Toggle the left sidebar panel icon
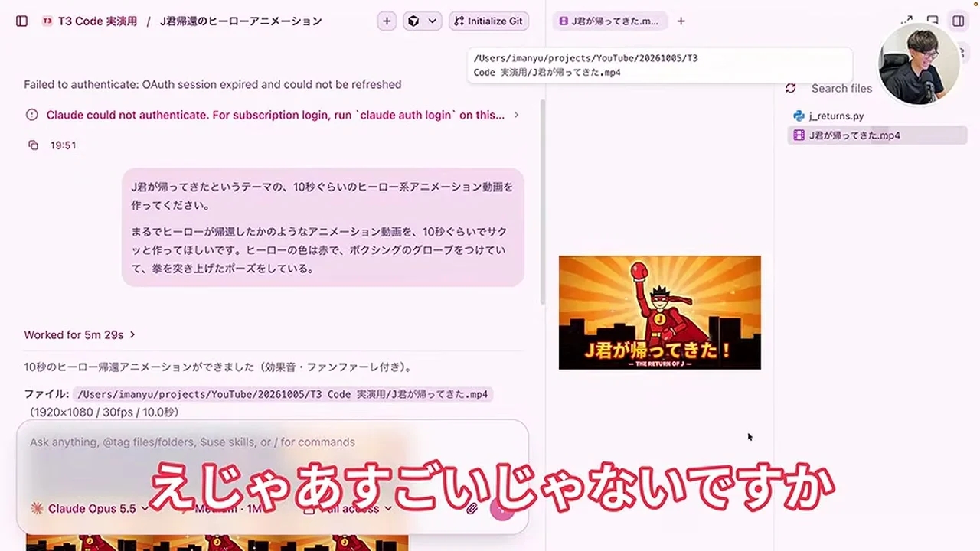This screenshot has height=551, width=980. tap(21, 21)
